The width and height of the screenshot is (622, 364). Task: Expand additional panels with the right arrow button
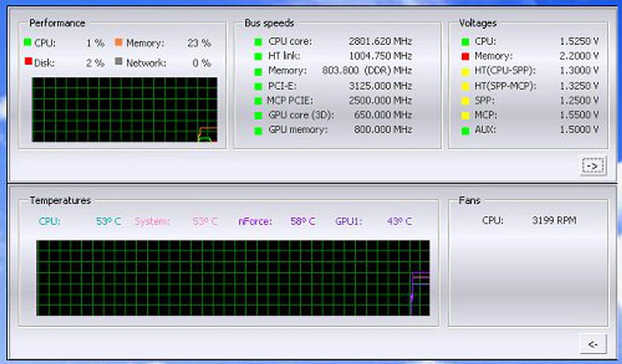(x=593, y=166)
